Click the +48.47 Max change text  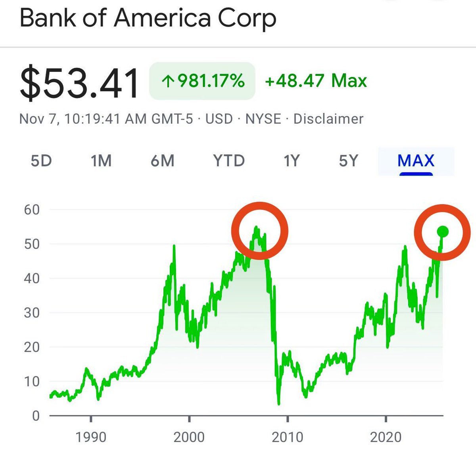[x=316, y=81]
